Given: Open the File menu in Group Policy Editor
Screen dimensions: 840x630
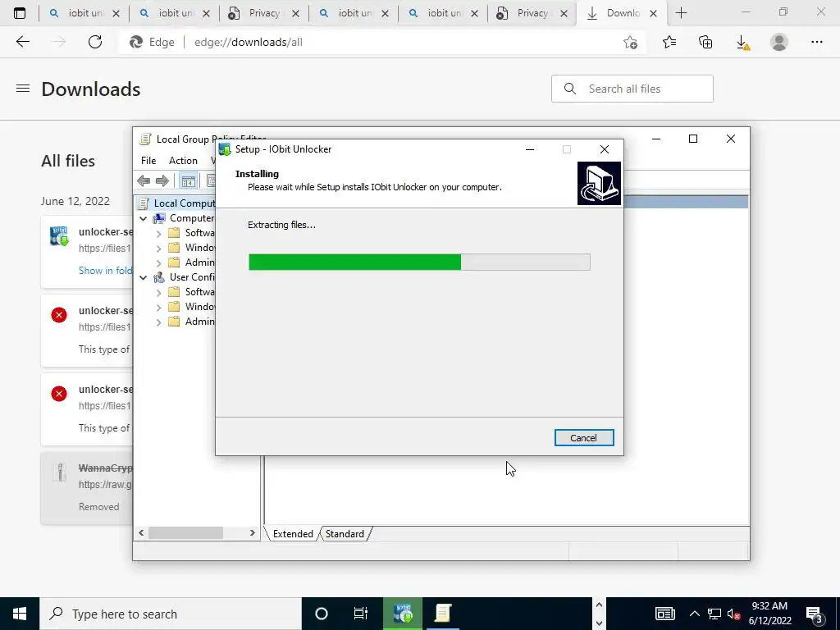Looking at the screenshot, I should 148,160.
